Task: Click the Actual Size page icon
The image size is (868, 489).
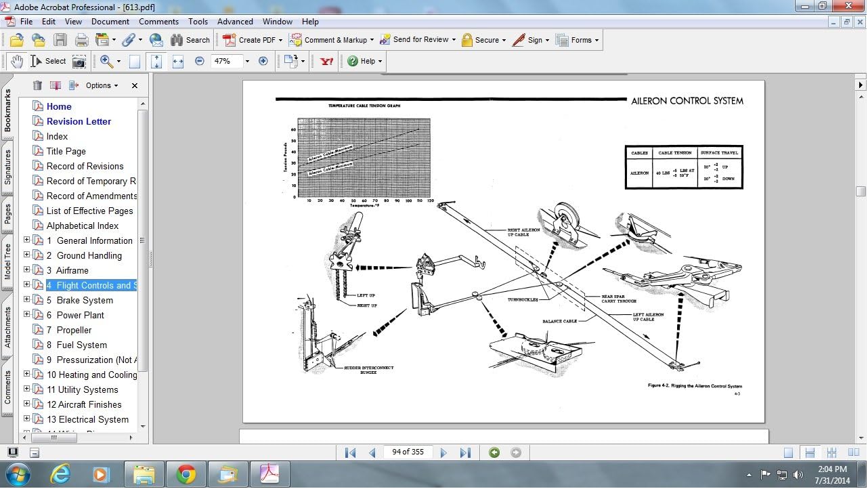Action: click(x=135, y=62)
